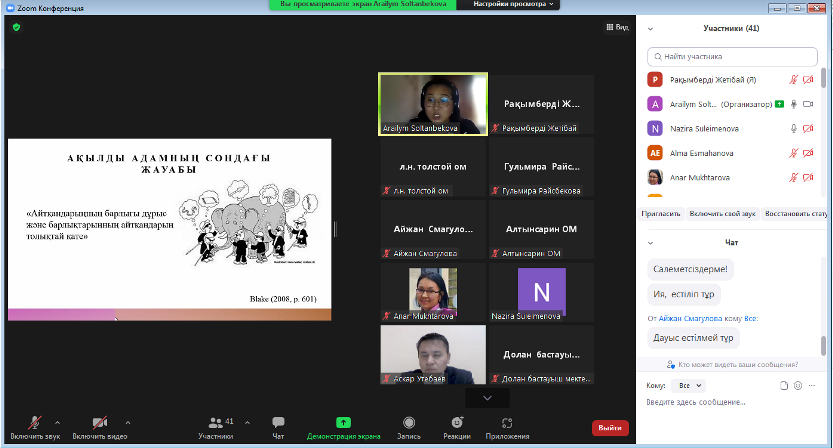
Task: Click the green encryption shield icon
Action: (x=16, y=27)
